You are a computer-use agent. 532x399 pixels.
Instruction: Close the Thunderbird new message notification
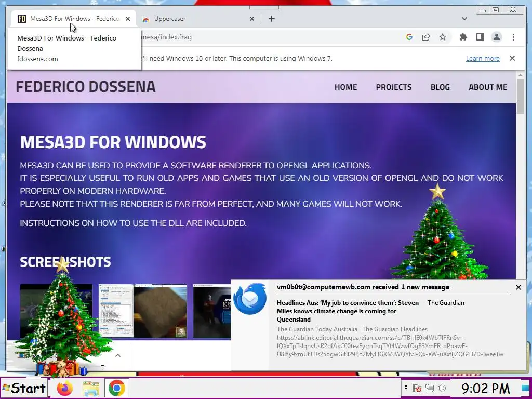518,287
